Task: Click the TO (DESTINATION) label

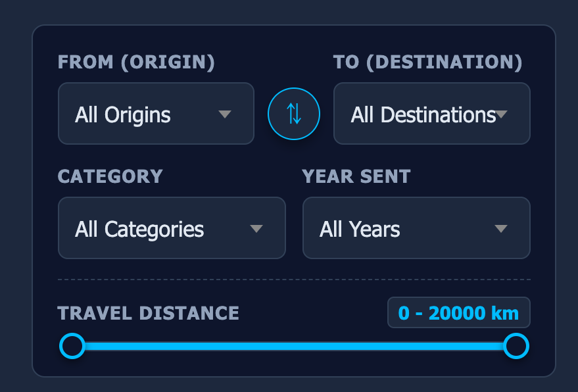Action: [x=427, y=61]
